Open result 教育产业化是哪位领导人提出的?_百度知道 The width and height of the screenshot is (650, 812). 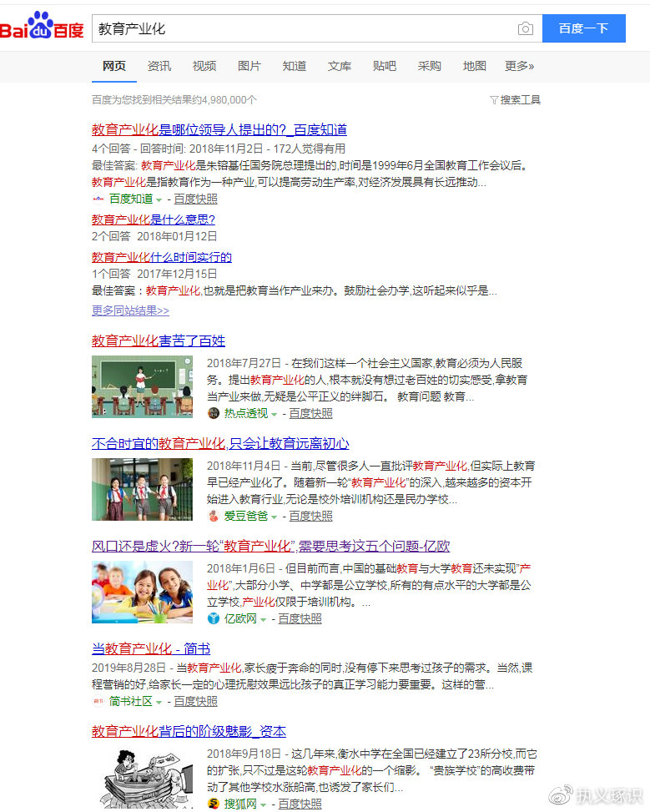pyautogui.click(x=219, y=129)
